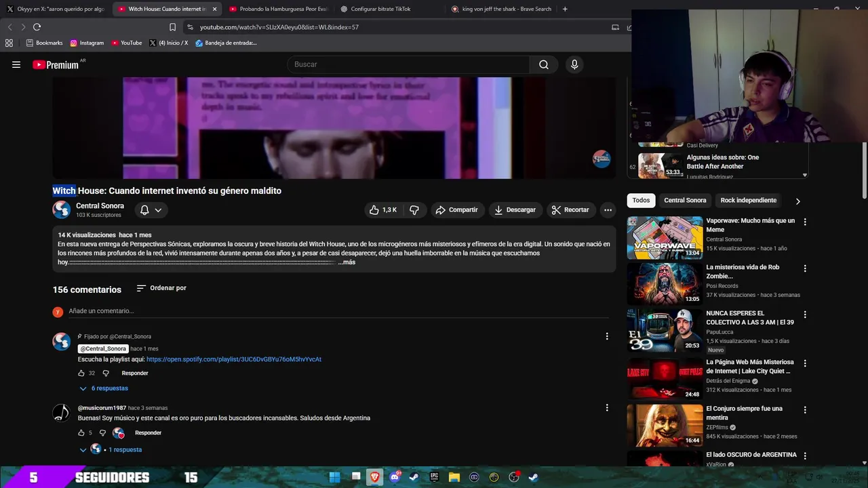Select the Rock independiente filter chip
The image size is (868, 488).
749,201
